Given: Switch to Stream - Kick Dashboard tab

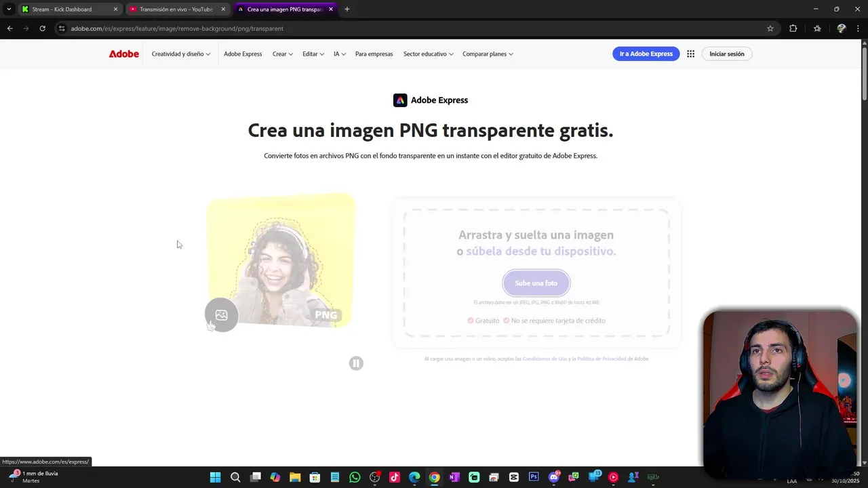Looking at the screenshot, I should click(x=69, y=9).
